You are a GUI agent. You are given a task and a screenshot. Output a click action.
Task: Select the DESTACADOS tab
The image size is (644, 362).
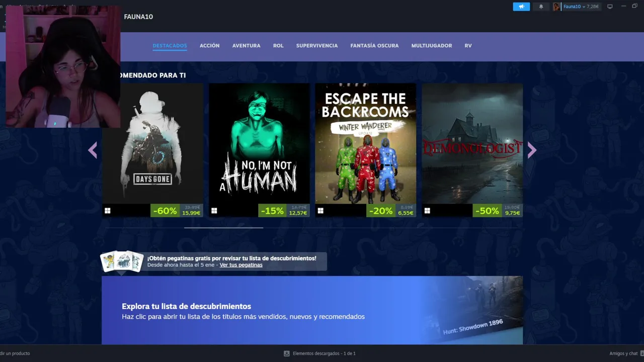click(170, 46)
